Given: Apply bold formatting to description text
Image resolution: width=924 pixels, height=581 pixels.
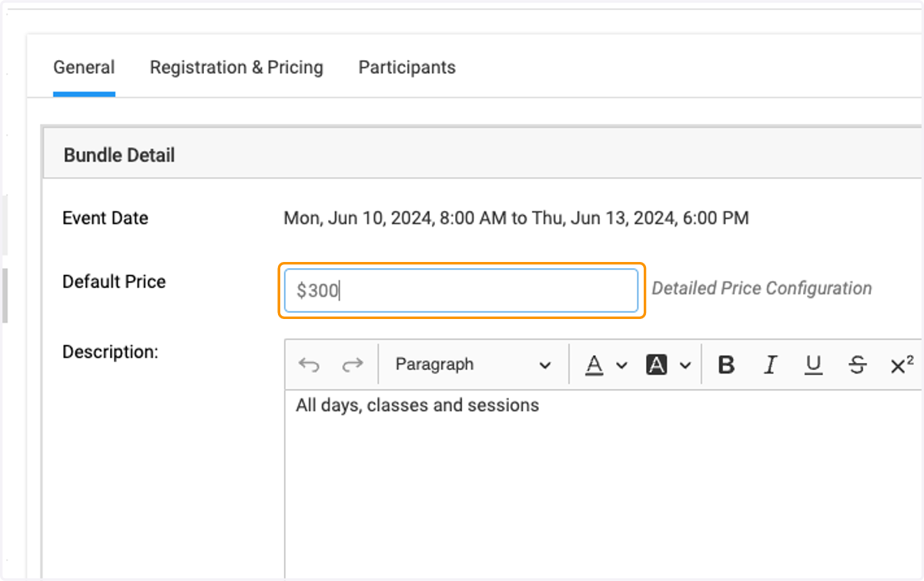Looking at the screenshot, I should pyautogui.click(x=725, y=364).
